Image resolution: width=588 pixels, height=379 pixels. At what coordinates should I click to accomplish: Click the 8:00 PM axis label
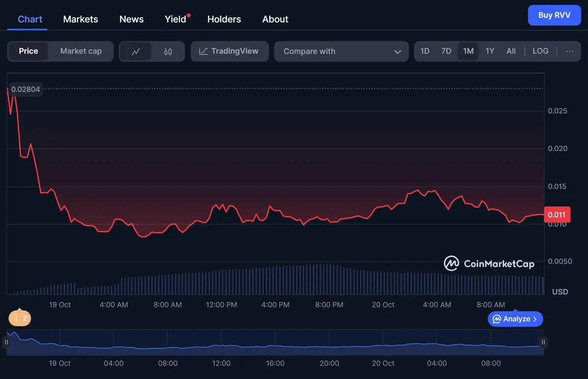click(x=329, y=305)
